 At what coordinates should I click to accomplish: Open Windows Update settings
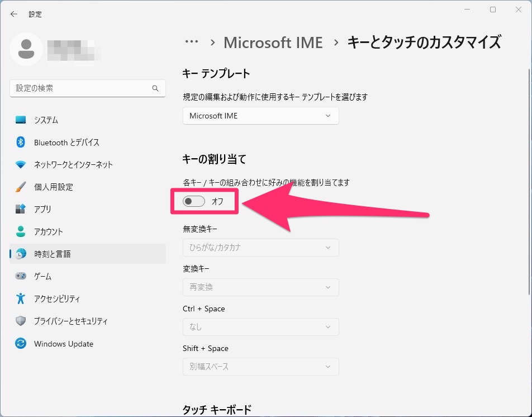click(61, 344)
